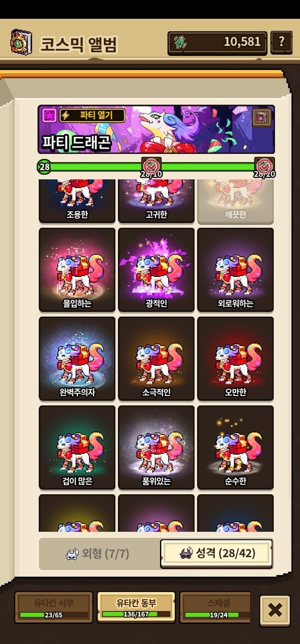Select the 광적인 personality dragon card
The image size is (300, 644).
(156, 269)
